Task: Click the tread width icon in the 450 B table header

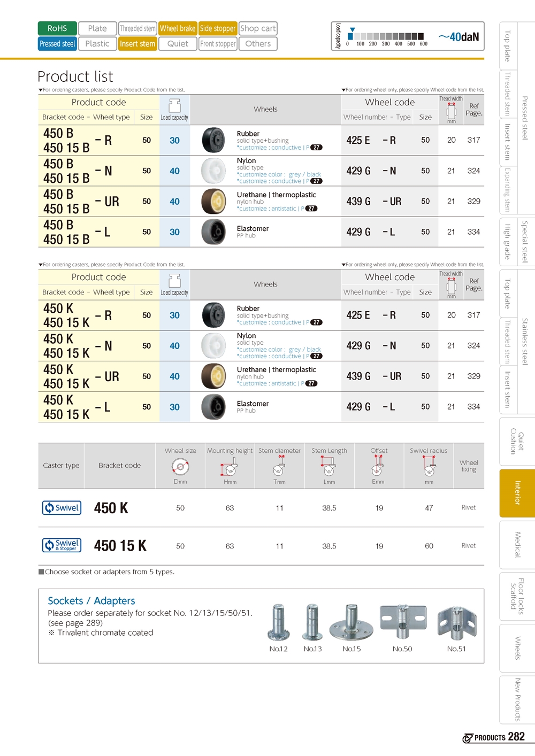Action: click(x=452, y=110)
